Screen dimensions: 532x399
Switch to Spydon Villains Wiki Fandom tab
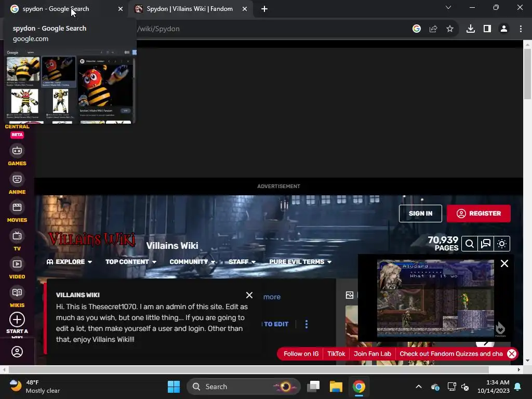pyautogui.click(x=190, y=9)
